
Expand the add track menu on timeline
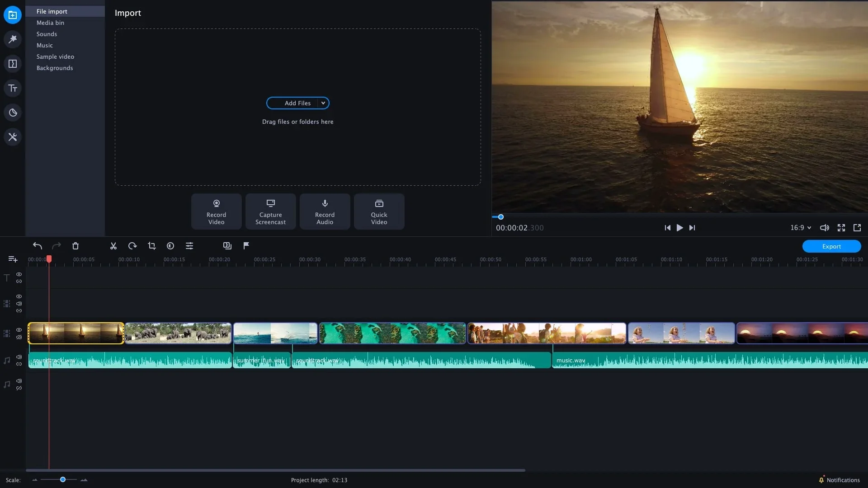[12, 259]
